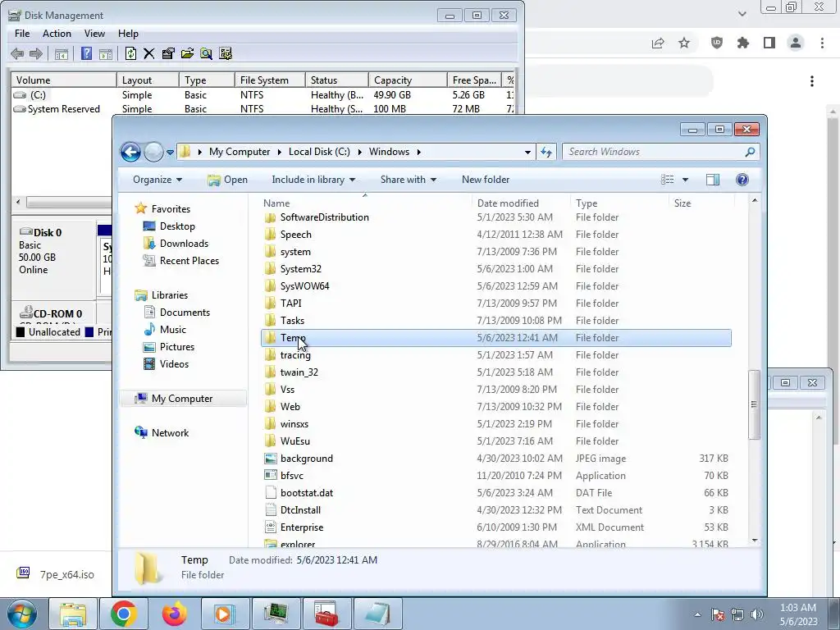The height and width of the screenshot is (630, 840).
Task: Click Refresh icon in Disk Management toolbar
Action: click(130, 53)
